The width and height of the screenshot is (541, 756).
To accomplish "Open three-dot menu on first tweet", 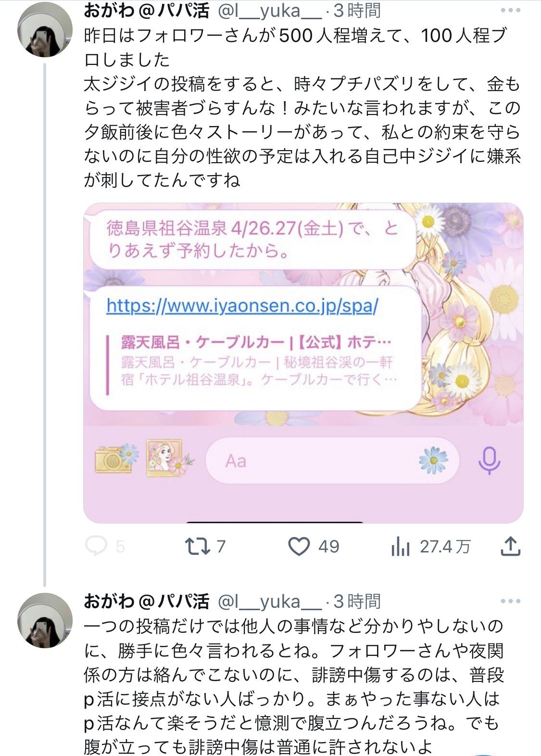I will coord(510,10).
